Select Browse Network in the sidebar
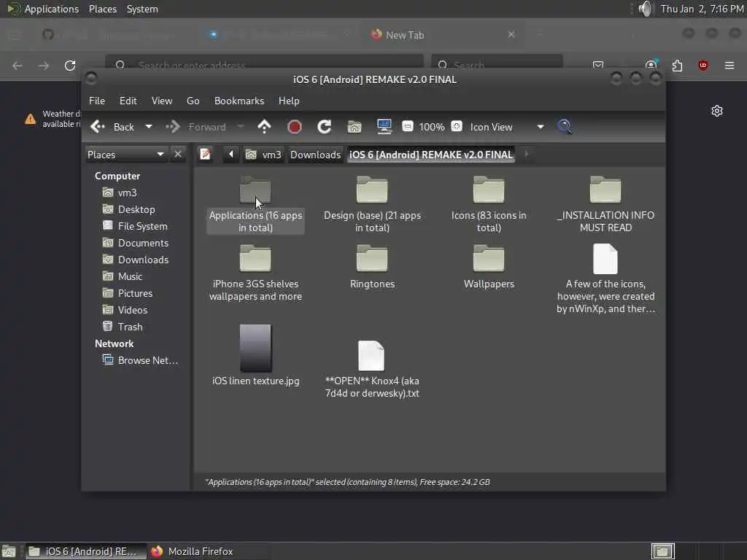747x560 pixels. click(141, 360)
